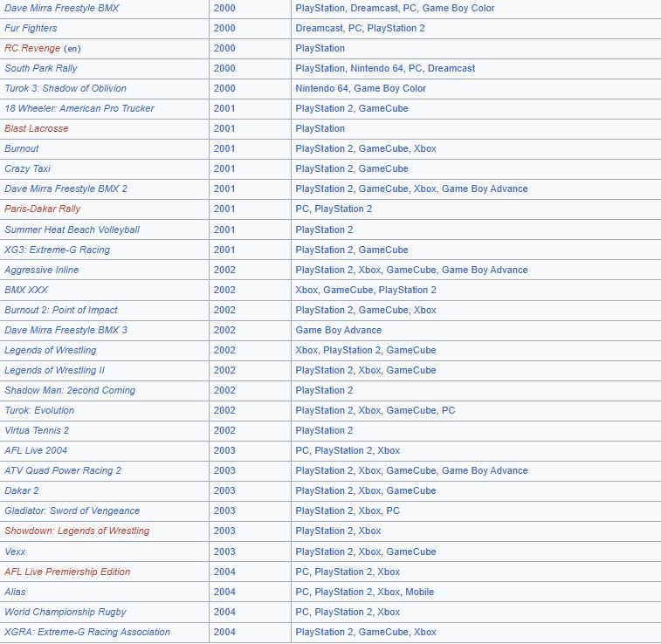
Task: Open ATV Quad Power Racing 2 link
Action: click(63, 471)
